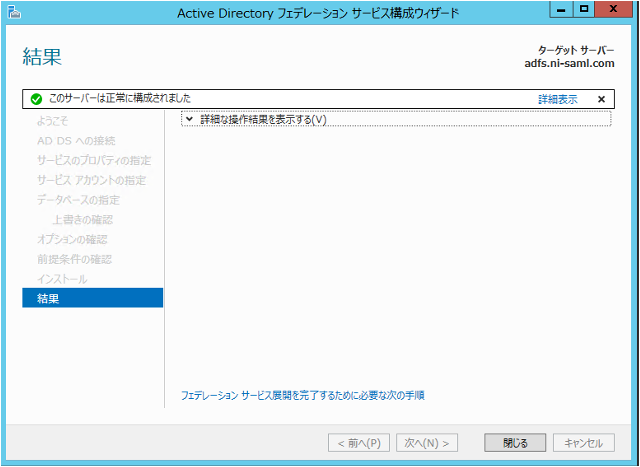Image resolution: width=640 pixels, height=467 pixels.
Task: Select the サービス アカウントの指定 step
Action: click(93, 180)
